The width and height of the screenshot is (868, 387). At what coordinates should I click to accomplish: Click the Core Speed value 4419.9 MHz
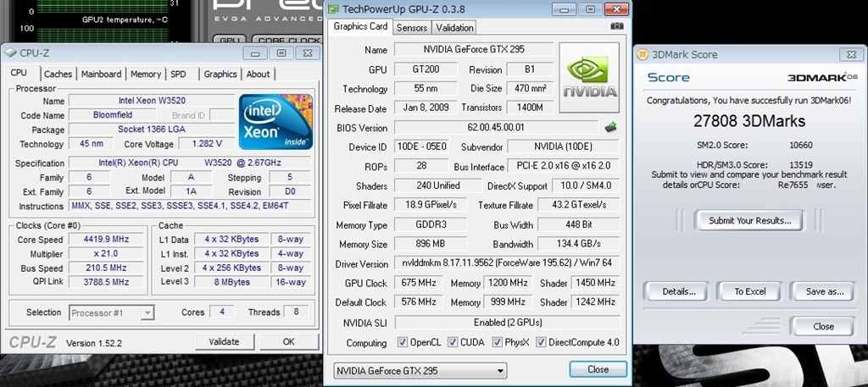click(x=106, y=240)
